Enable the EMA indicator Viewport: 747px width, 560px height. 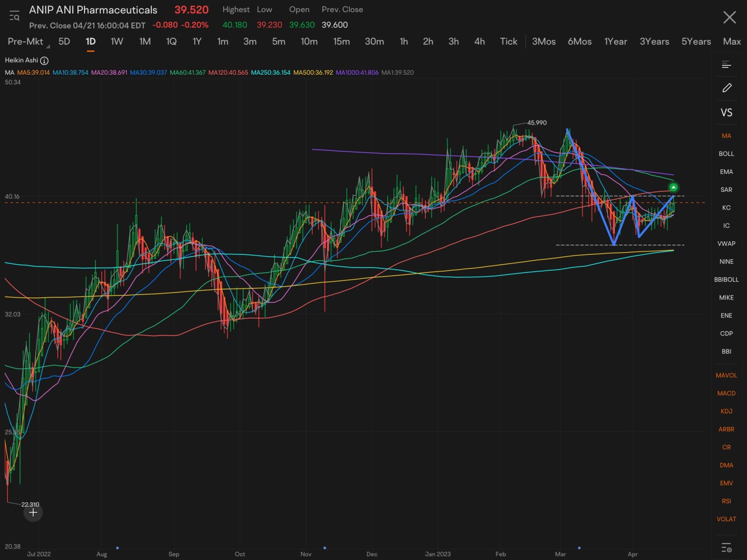[726, 172]
